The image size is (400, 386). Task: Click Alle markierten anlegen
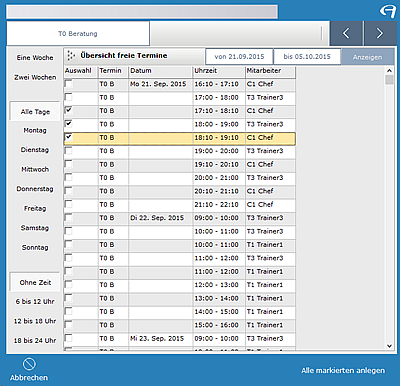click(x=343, y=371)
